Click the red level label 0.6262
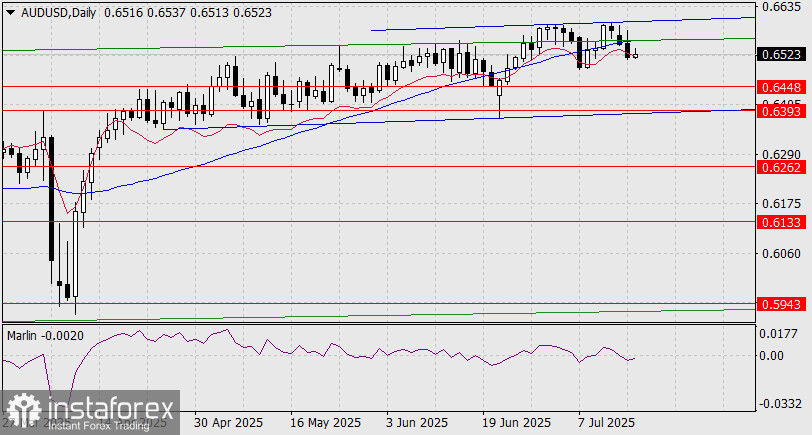This screenshot has height=435, width=812. pos(781,167)
